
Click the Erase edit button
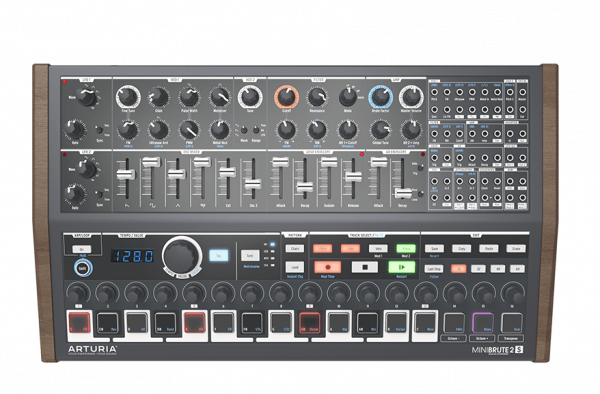pos(516,249)
